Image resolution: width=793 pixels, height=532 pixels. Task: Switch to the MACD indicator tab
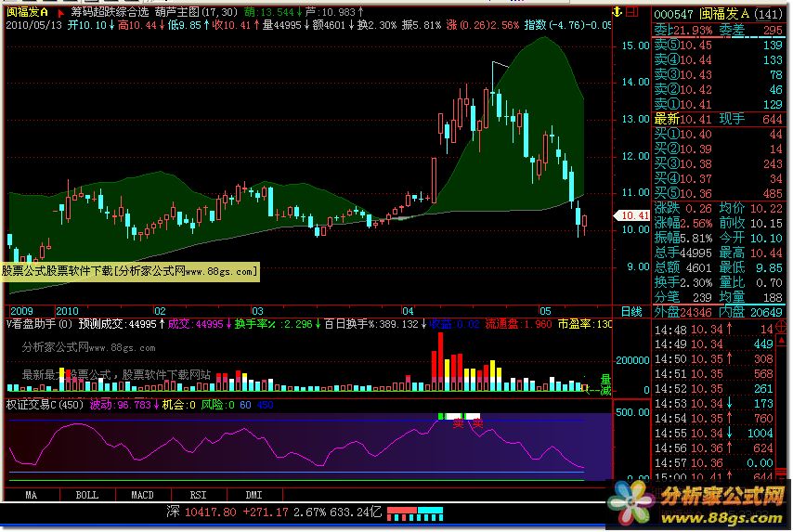click(143, 495)
